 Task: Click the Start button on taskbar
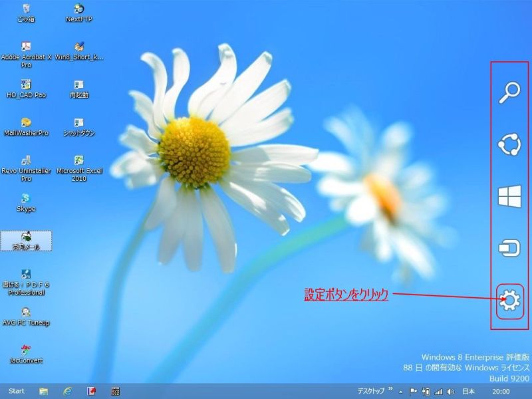pos(17,391)
